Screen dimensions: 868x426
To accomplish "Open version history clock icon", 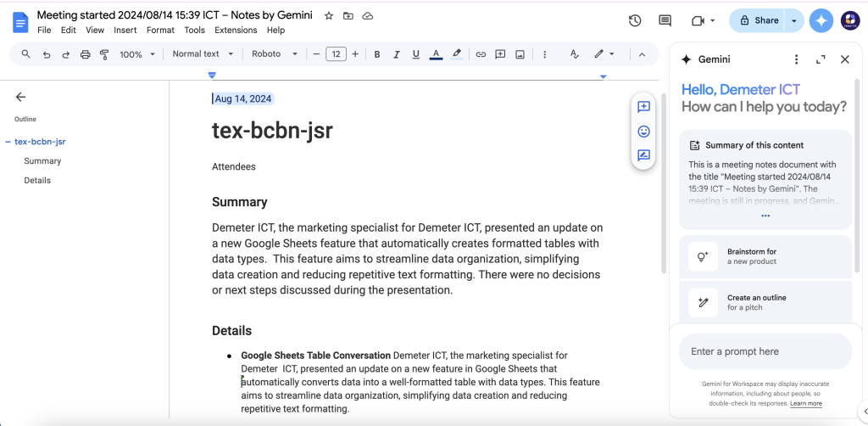I will point(635,20).
